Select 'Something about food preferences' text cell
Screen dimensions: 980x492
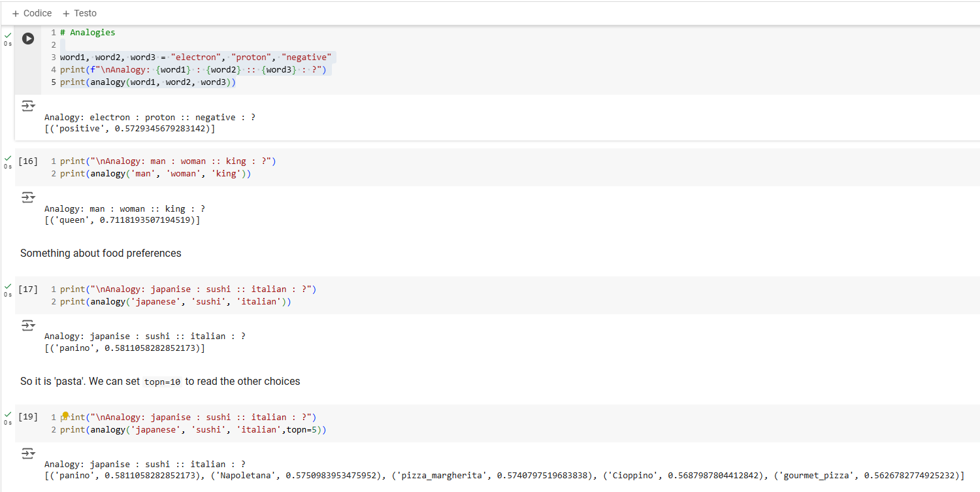(x=101, y=254)
